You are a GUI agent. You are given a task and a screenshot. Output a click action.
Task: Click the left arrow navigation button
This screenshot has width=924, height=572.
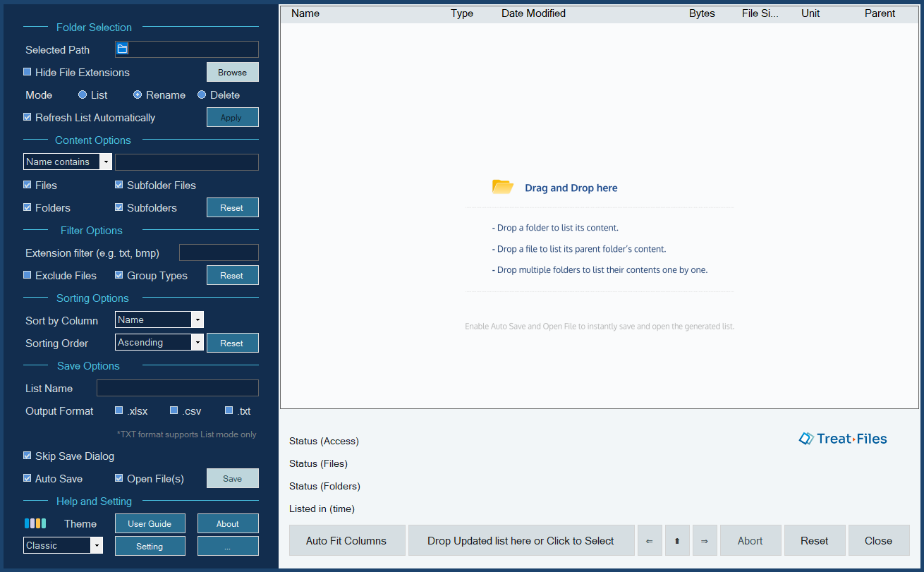(650, 541)
